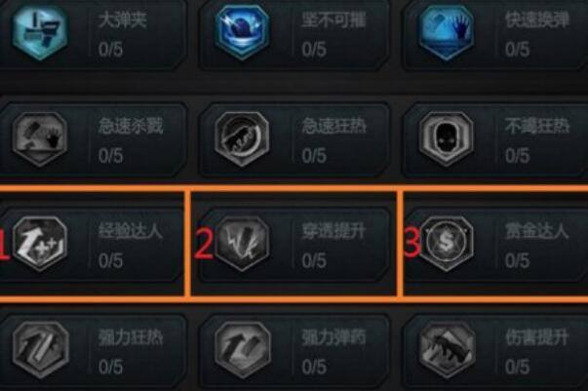The width and height of the screenshot is (588, 391).
Task: Pick the 不竭狂热 skull mask icon
Action: point(446,138)
